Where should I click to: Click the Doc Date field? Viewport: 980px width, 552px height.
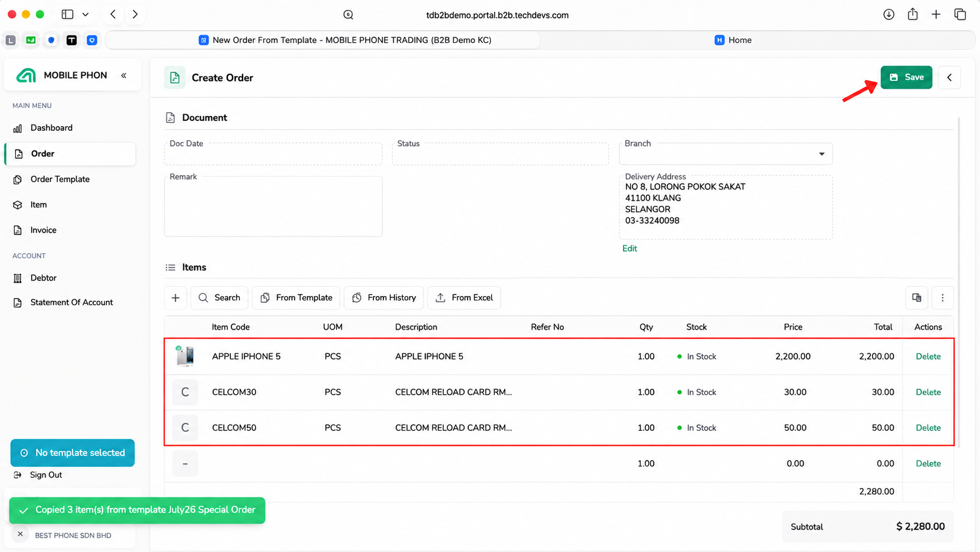[x=273, y=154]
